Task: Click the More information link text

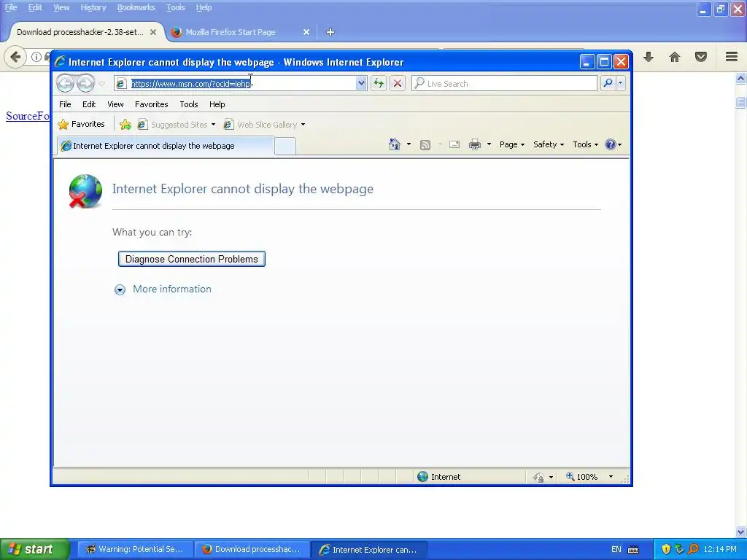Action: pos(172,289)
